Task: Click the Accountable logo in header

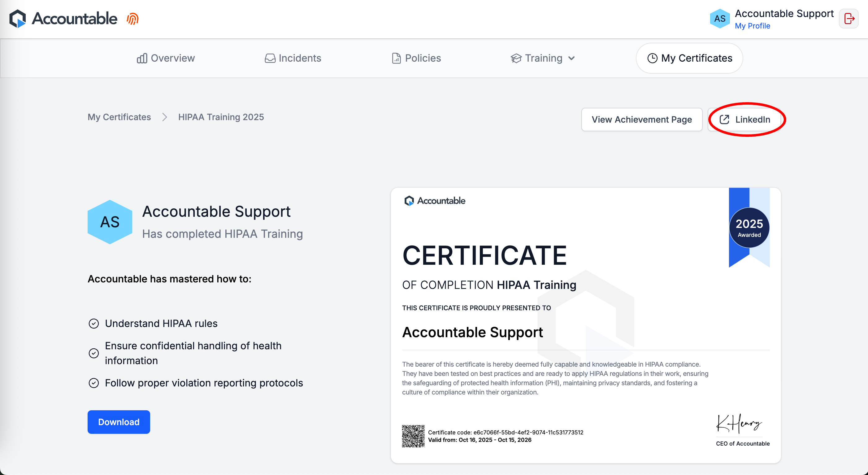Action: [x=63, y=19]
